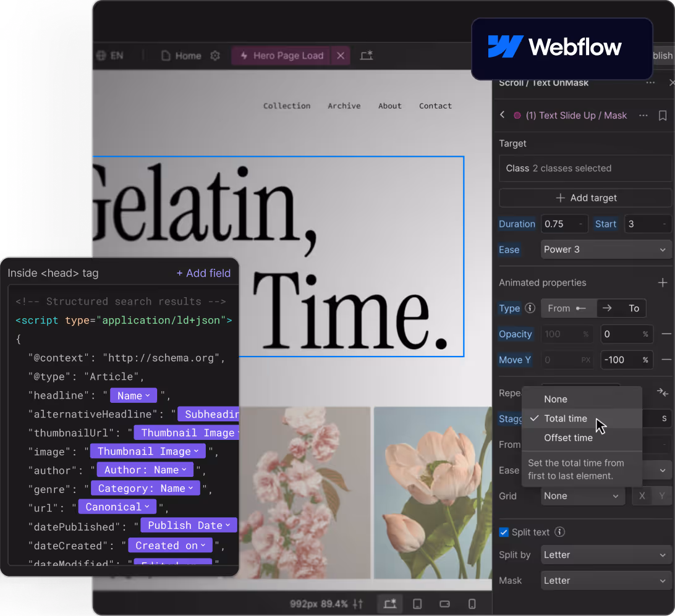Open the Split by Letter dropdown
Image resolution: width=675 pixels, height=616 pixels.
click(606, 555)
